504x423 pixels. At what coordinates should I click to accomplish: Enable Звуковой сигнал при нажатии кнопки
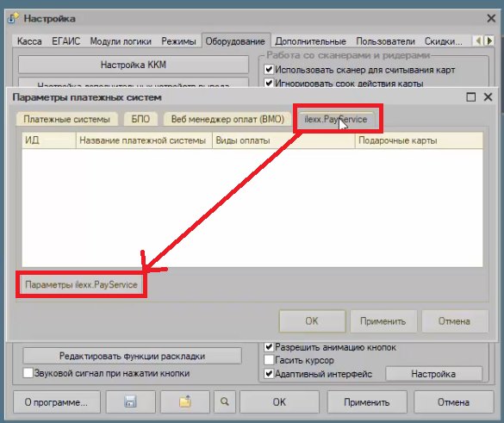28,373
